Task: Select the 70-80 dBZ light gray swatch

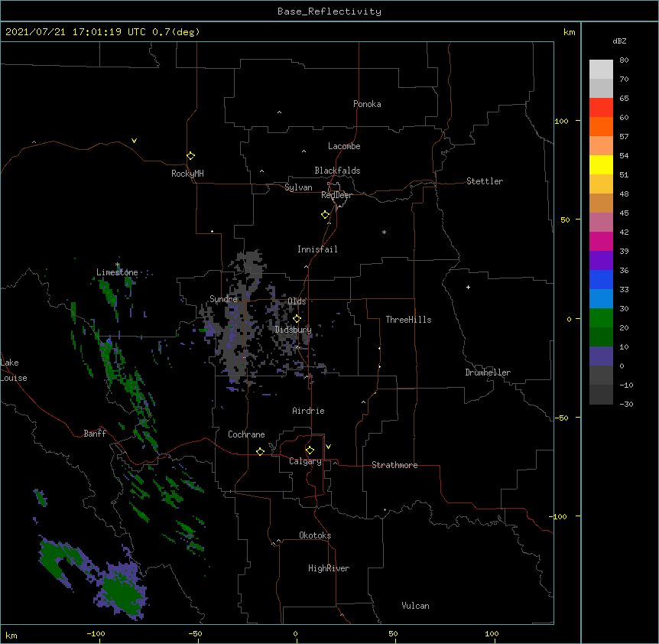Action: 601,70
